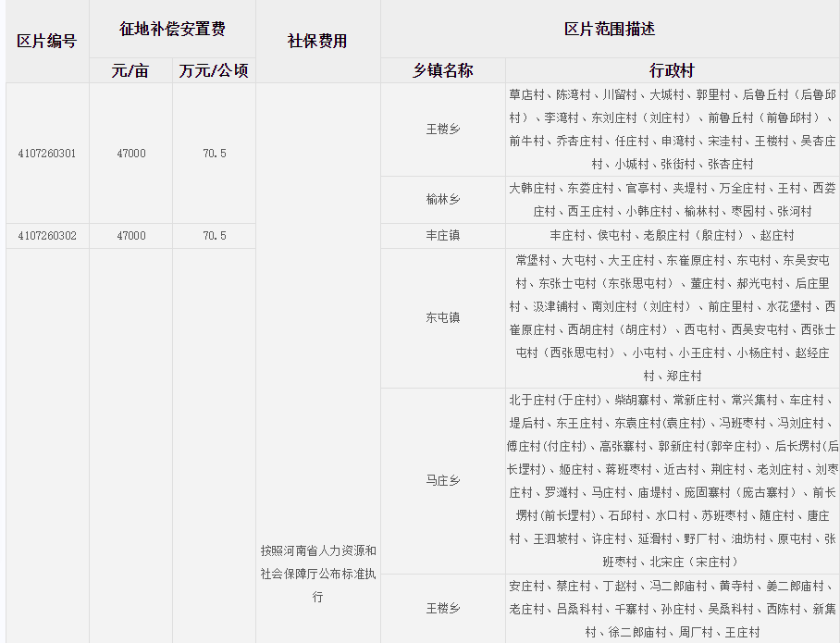Click the social security note 按照河南省人力资源和社会保障厅公布标准执行
Viewport: 840px width, 643px height.
(x=318, y=574)
